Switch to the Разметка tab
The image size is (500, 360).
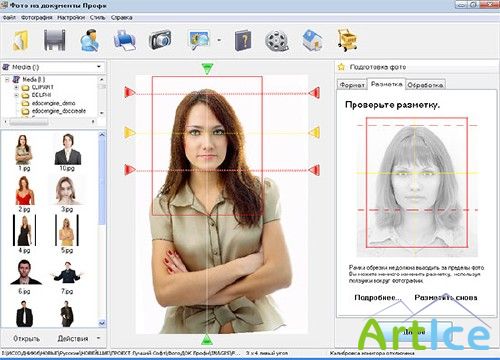pos(386,84)
